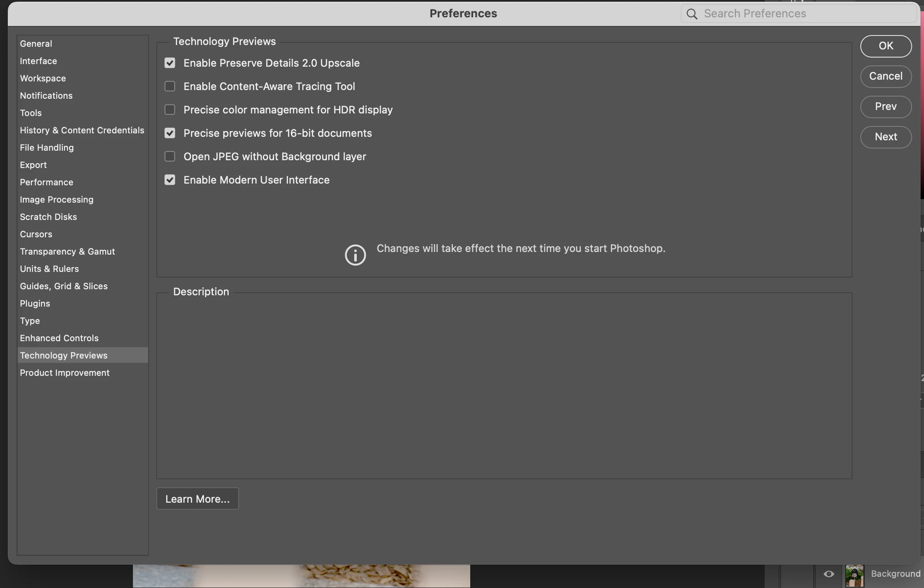This screenshot has width=924, height=588.
Task: Select Image Processing category
Action: [83, 200]
